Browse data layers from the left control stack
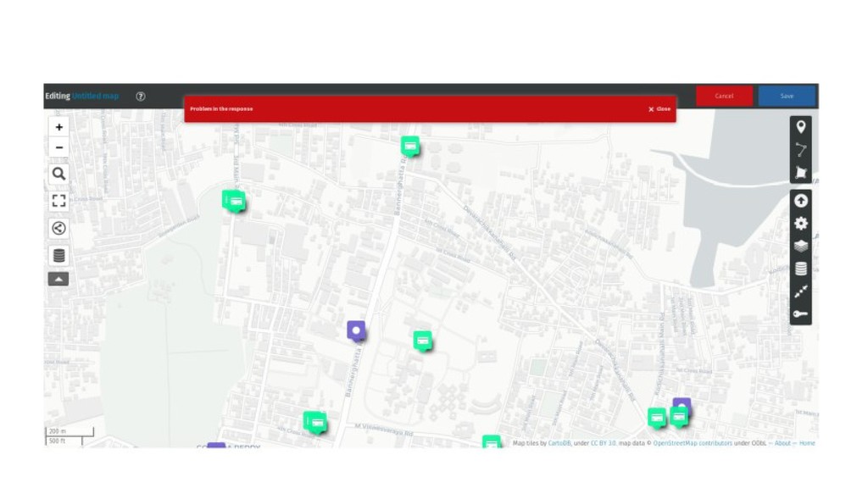The image size is (868, 488). 58,256
